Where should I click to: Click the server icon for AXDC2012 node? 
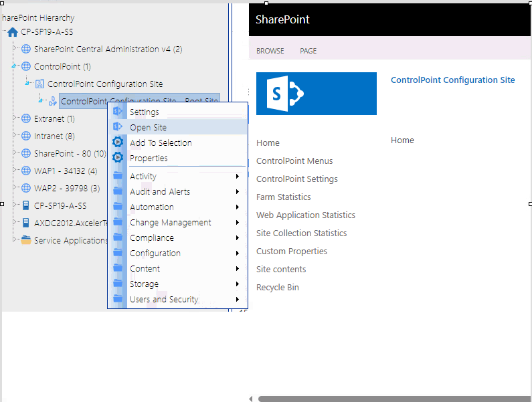(x=26, y=223)
